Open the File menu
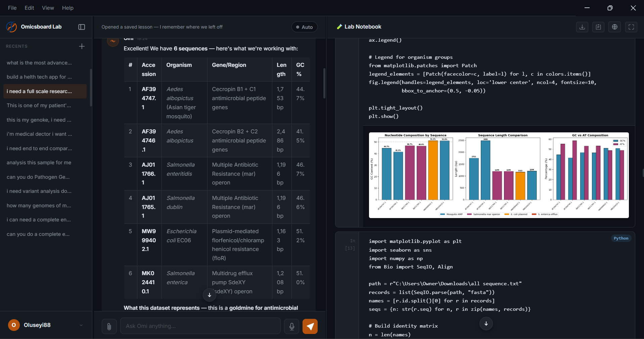 [x=12, y=8]
